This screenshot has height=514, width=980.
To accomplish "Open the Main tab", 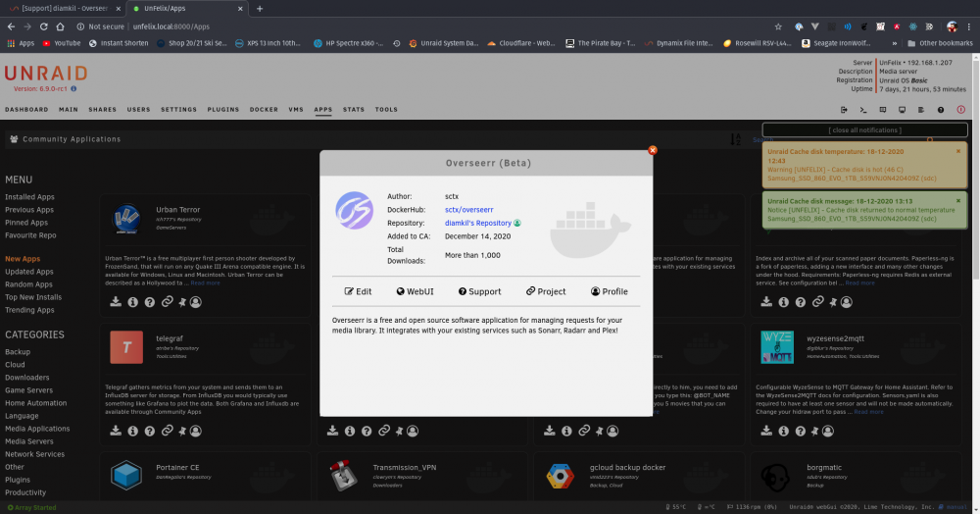I will click(x=69, y=110).
